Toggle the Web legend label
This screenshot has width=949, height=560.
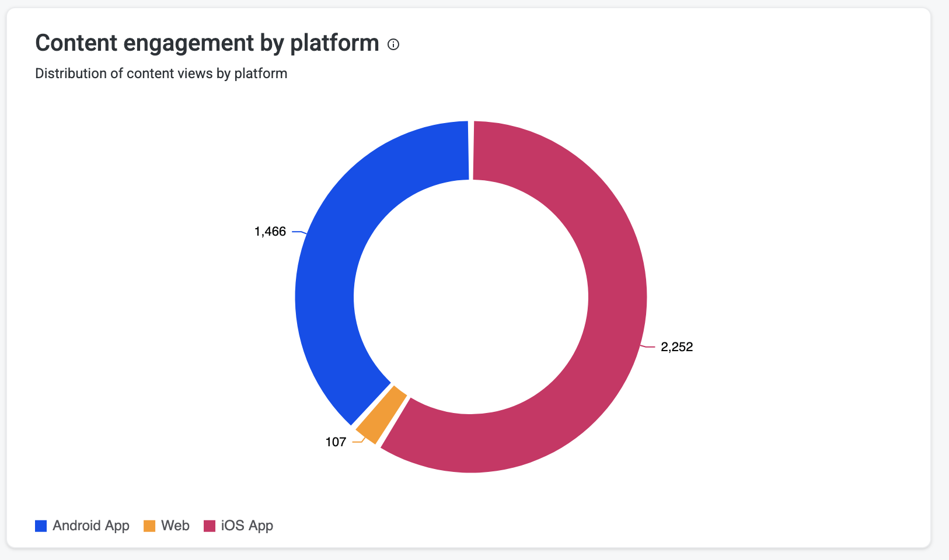[x=175, y=526]
